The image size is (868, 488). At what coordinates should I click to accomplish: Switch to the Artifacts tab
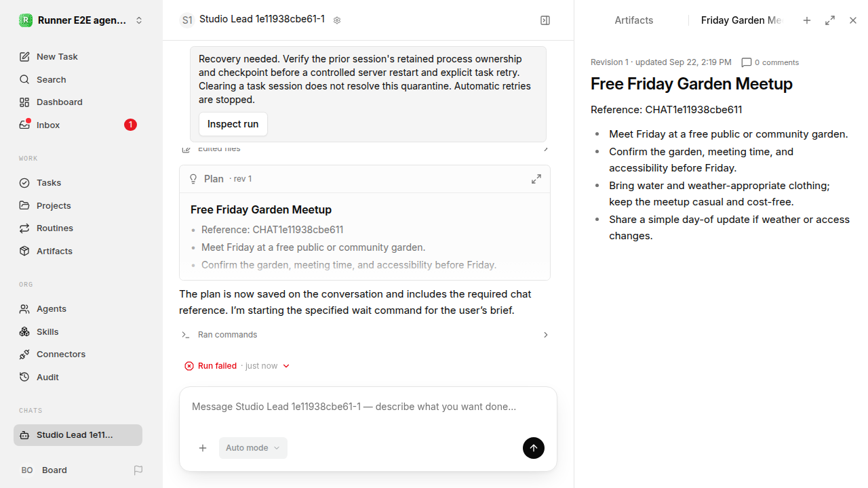[x=633, y=20]
